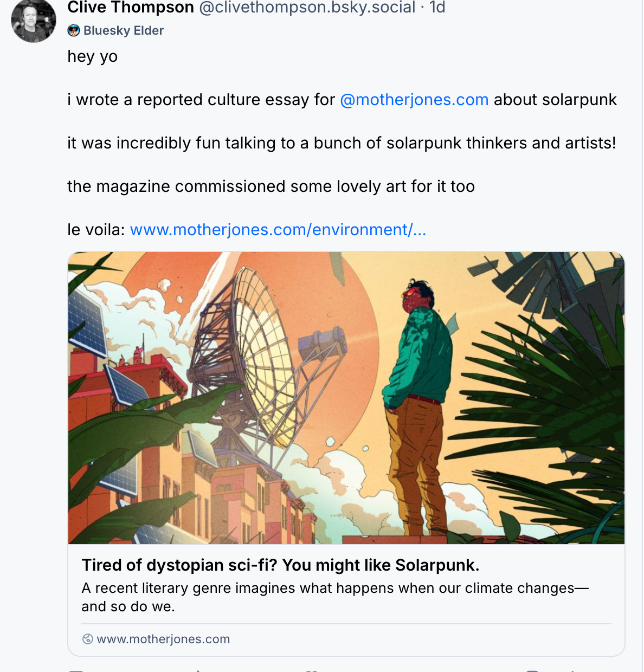This screenshot has width=644, height=672.
Task: Click 'i wrote a reported culture essay' text
Action: tap(201, 100)
